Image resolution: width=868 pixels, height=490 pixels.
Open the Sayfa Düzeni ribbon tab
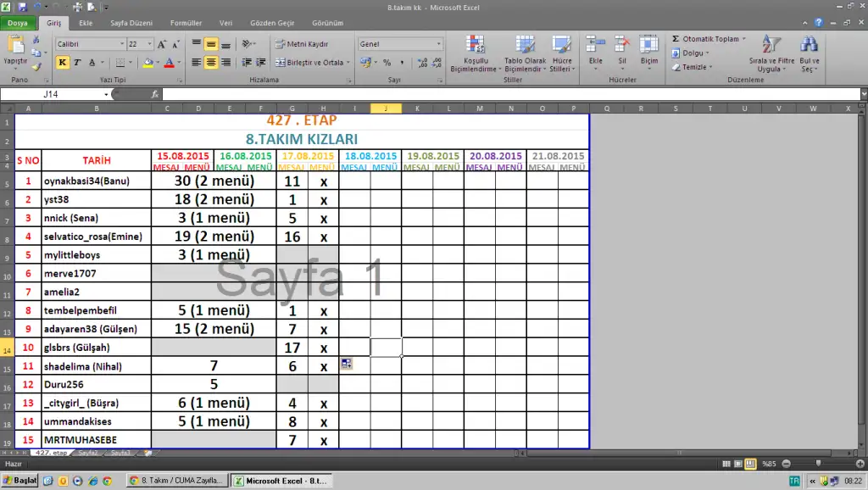130,23
